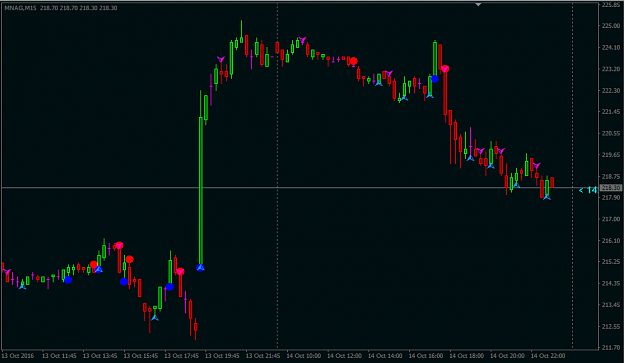The height and width of the screenshot is (363, 625).
Task: Click time axis label 13 Oct 17:45
Action: [181, 355]
